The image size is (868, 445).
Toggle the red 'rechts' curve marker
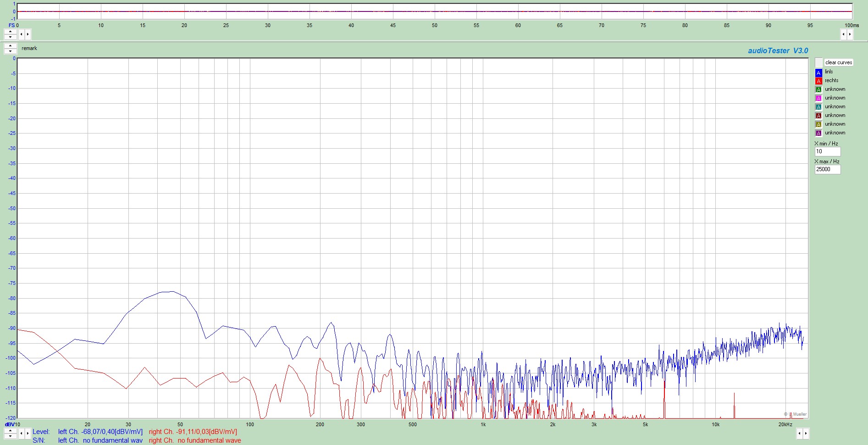click(x=818, y=81)
